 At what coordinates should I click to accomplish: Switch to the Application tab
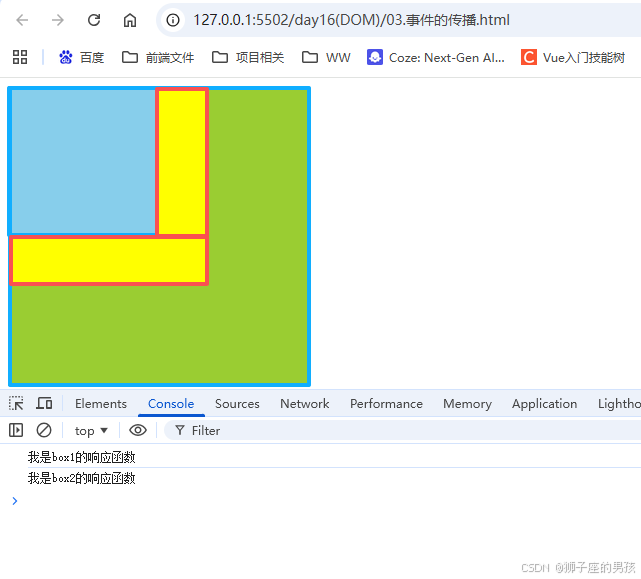coord(545,404)
